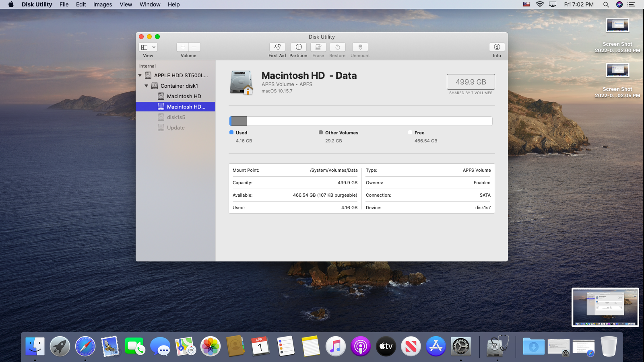Open Music from the Dock
Screen dimensions: 644x362
coord(336,346)
